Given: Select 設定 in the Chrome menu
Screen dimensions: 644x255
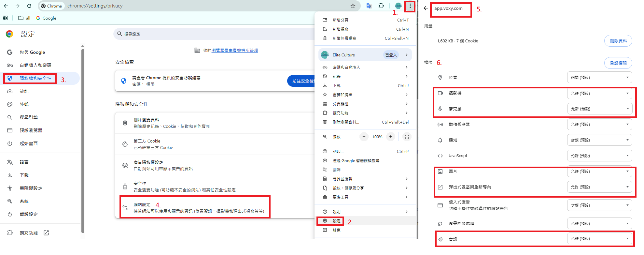Looking at the screenshot, I should (336, 221).
